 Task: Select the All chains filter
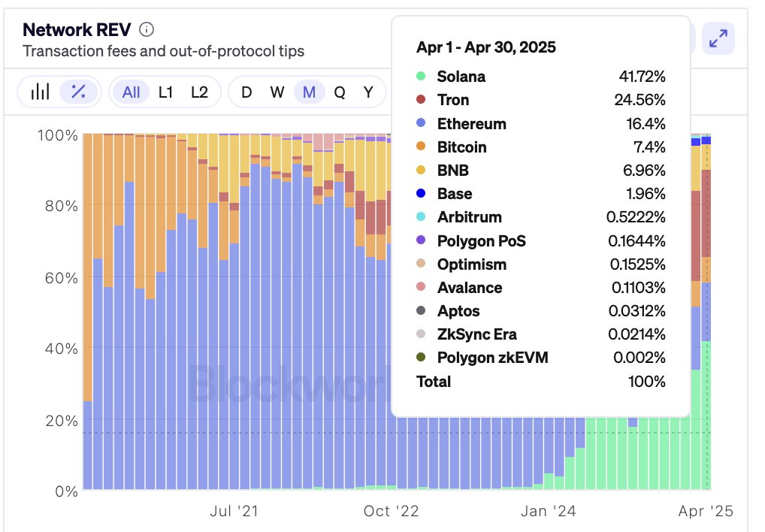click(131, 92)
